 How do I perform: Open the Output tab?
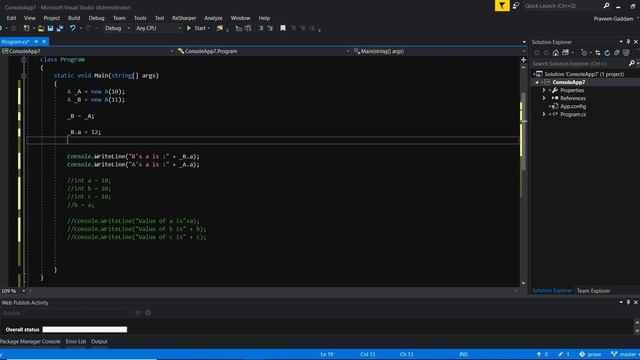[x=99, y=342]
